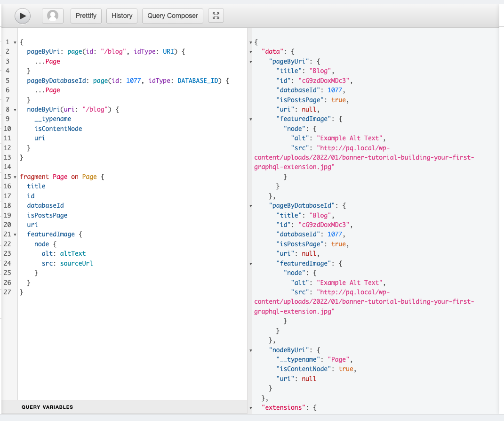Click the null uri value under nodeByUri result

(309, 379)
